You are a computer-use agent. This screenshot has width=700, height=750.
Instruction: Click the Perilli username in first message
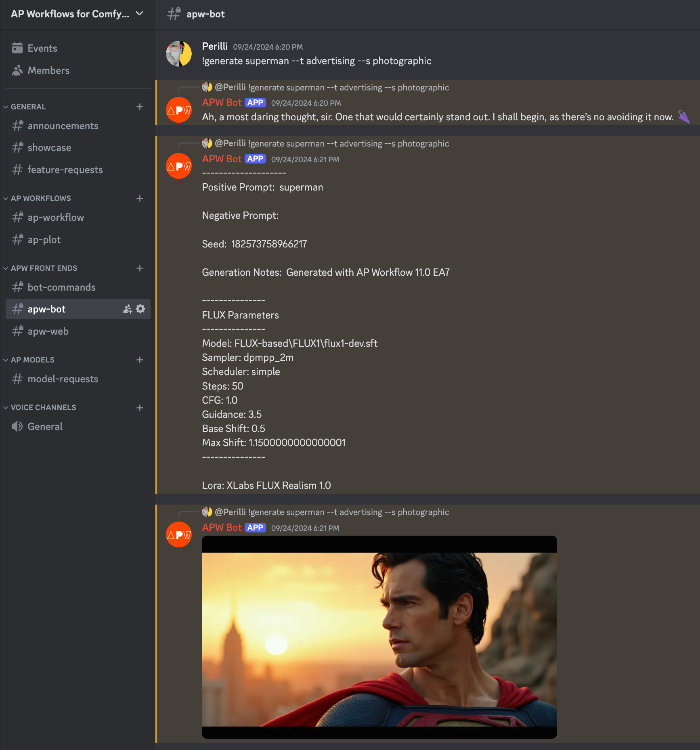[215, 46]
